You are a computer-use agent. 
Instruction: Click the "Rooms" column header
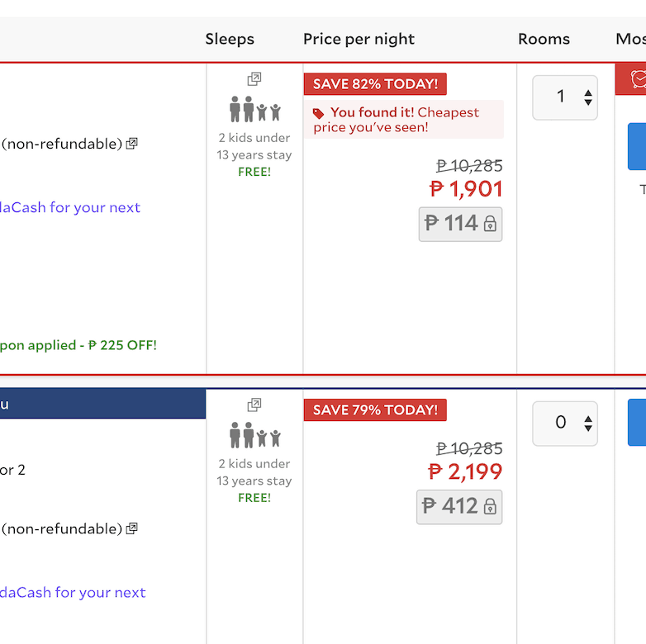click(x=544, y=39)
